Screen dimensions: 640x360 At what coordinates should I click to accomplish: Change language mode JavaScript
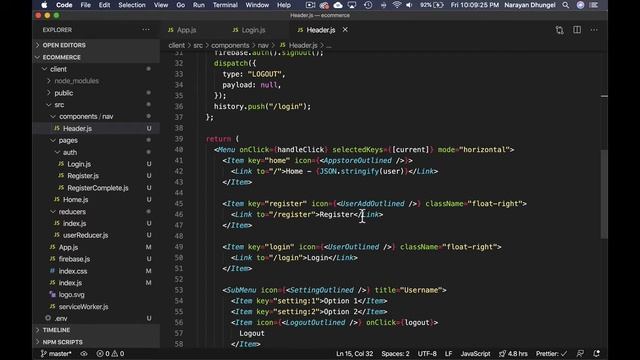coord(476,353)
